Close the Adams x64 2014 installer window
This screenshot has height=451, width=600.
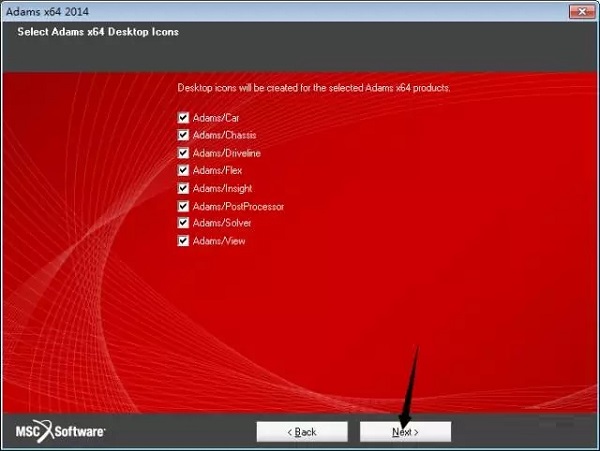coord(582,11)
